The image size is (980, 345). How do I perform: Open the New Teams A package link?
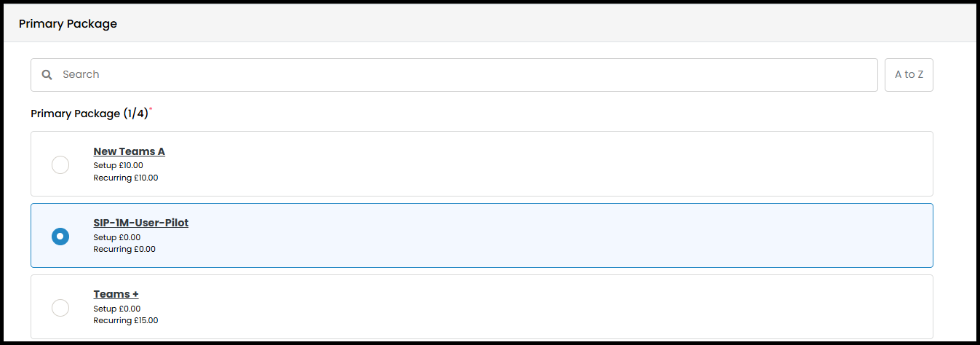point(130,151)
